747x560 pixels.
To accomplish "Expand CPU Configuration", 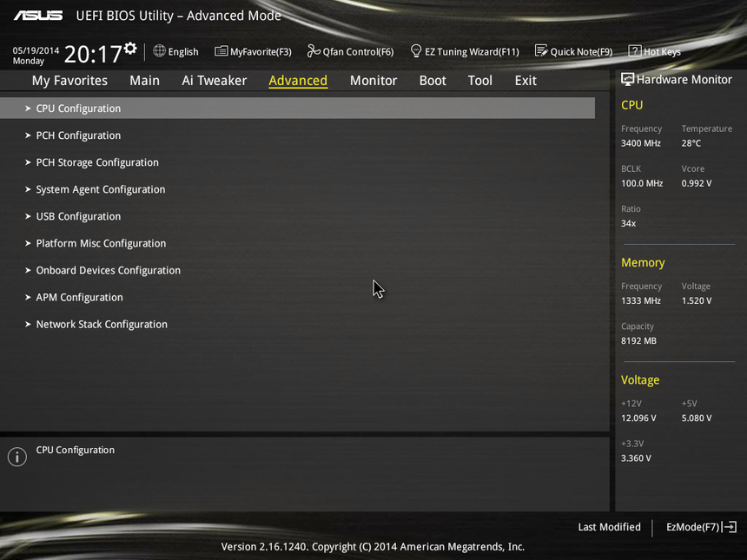I will tap(77, 108).
